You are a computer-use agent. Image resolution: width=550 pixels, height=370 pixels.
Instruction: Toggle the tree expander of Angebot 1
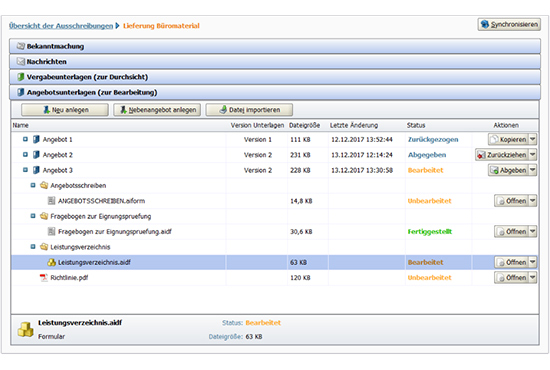25,139
